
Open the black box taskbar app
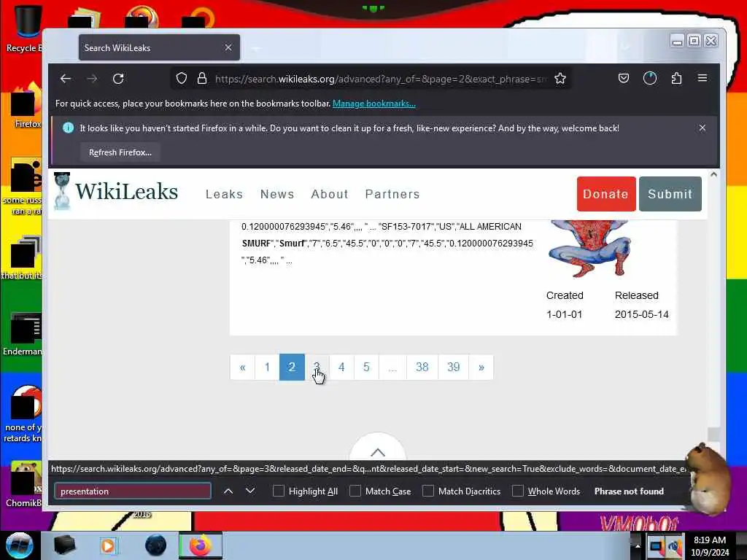click(x=65, y=545)
